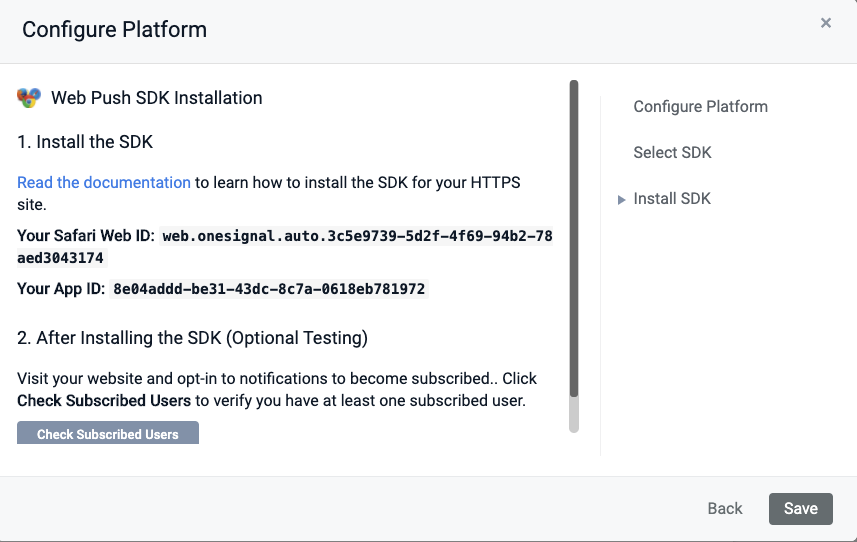Click the '1. Install the SDK' heading

[x=85, y=142]
